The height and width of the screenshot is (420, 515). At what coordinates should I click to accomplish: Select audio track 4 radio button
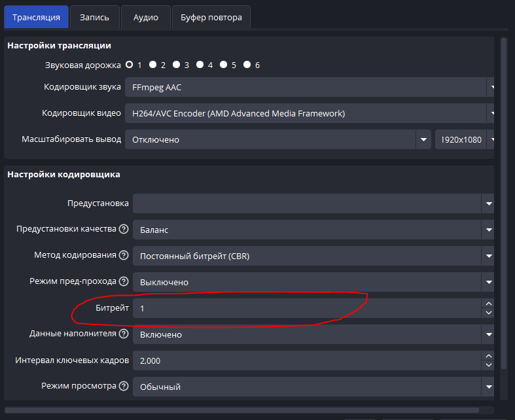point(200,65)
